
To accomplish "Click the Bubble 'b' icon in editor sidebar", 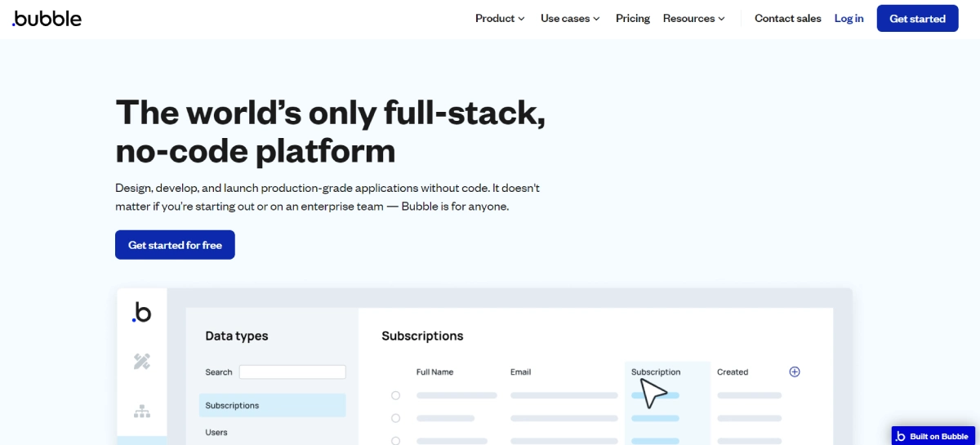I will tap(142, 313).
